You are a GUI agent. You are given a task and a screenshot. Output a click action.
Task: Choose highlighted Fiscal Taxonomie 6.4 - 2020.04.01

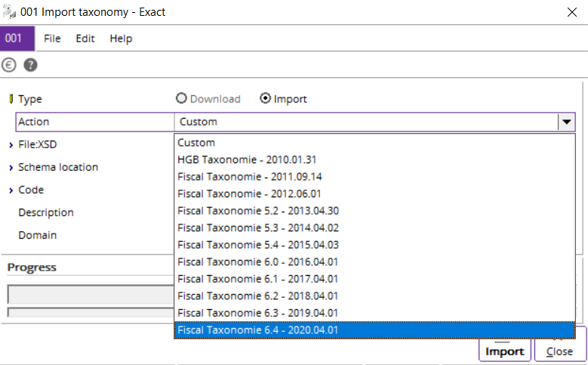point(374,330)
